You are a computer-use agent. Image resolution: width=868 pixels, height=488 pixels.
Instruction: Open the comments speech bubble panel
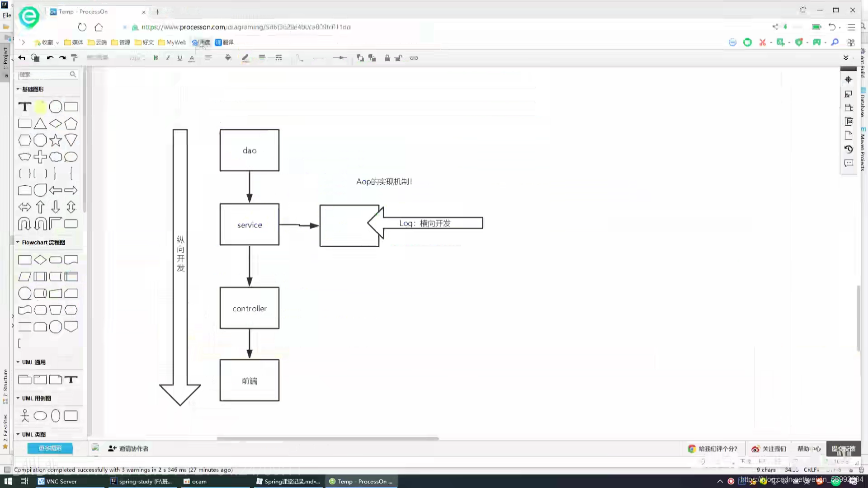[x=849, y=163]
